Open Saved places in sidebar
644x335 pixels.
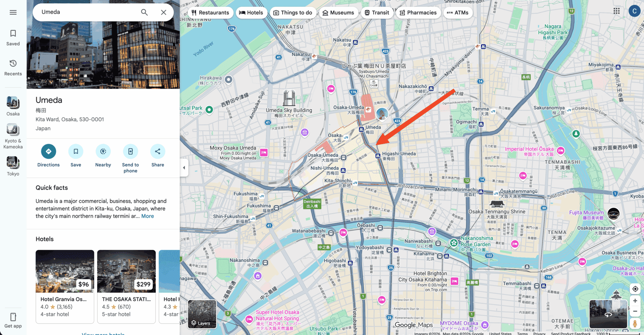(13, 37)
